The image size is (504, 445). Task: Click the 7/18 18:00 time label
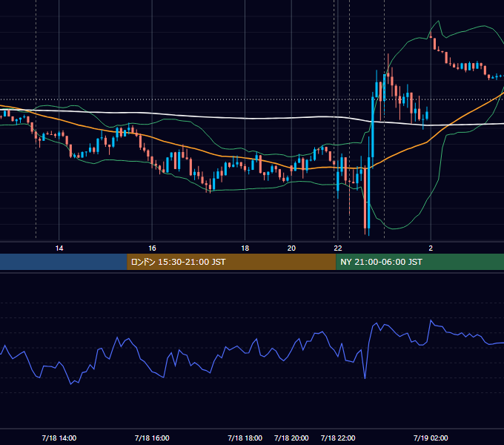coord(245,438)
